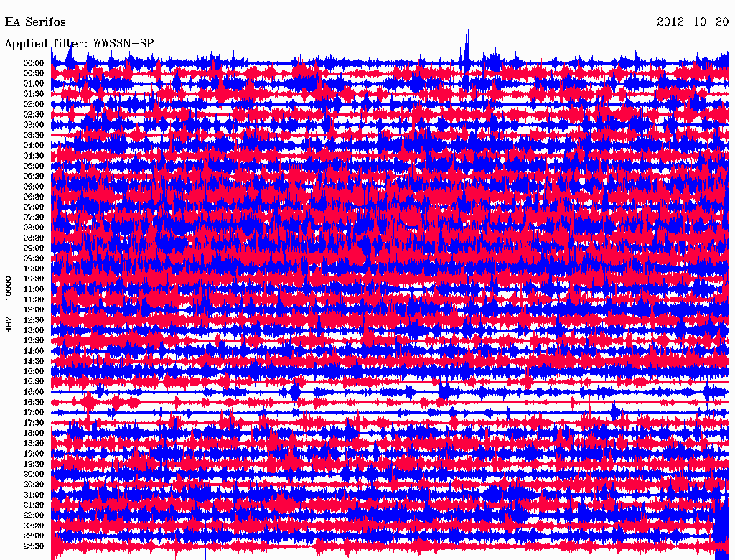The width and height of the screenshot is (735, 560).
Task: Select the 06:30 time label
Action: 34,197
